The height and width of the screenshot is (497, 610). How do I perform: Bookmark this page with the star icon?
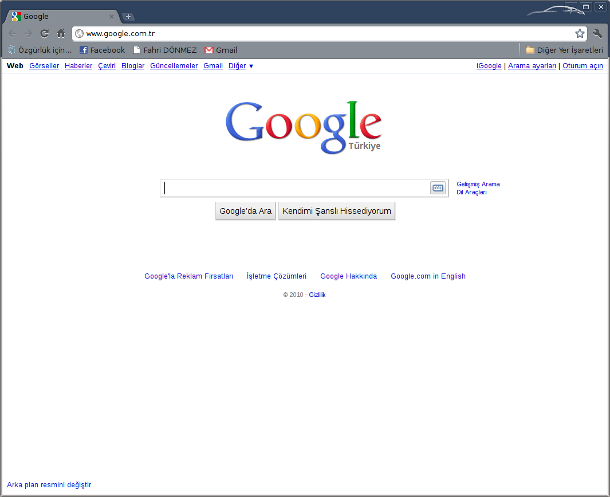[579, 33]
